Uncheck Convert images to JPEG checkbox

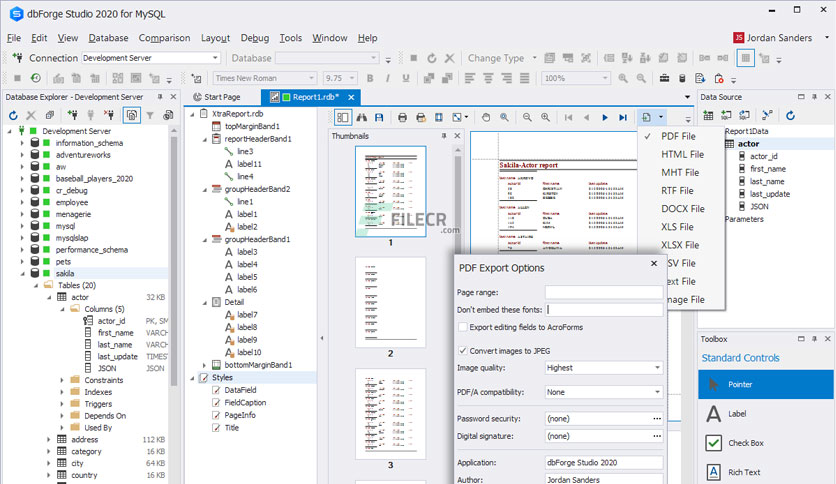463,351
